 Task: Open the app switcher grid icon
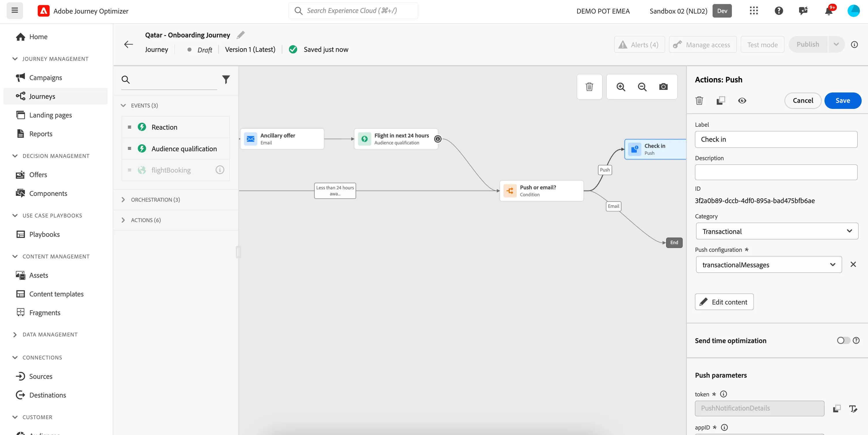[x=754, y=11]
